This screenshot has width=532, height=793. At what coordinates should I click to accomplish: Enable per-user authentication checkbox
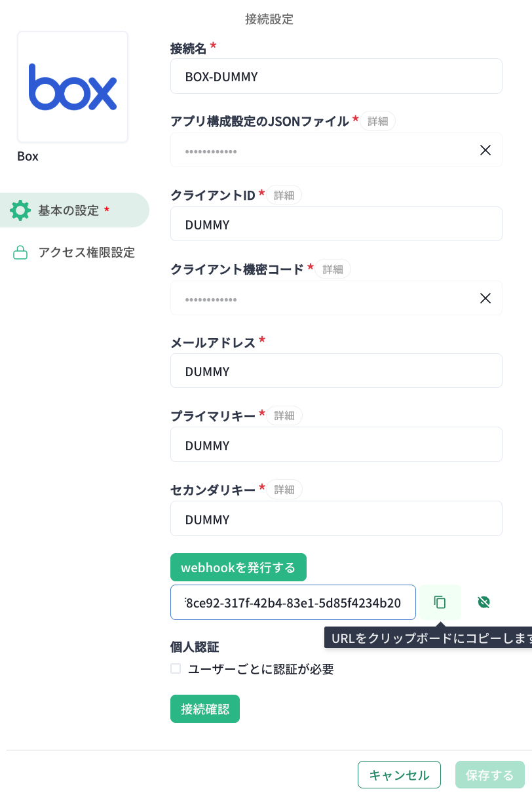(x=176, y=669)
